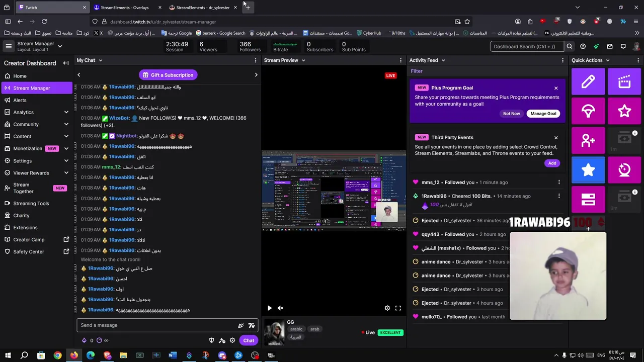Open My Chat panel options menu

pyautogui.click(x=256, y=60)
